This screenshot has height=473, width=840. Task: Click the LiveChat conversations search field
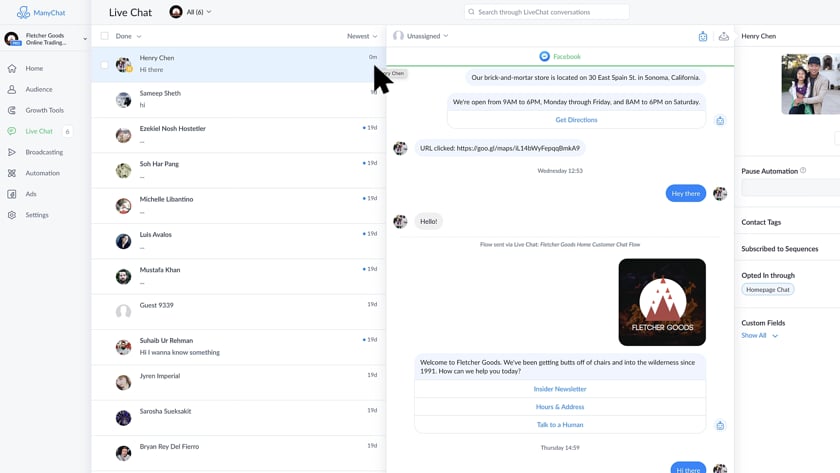tap(546, 12)
